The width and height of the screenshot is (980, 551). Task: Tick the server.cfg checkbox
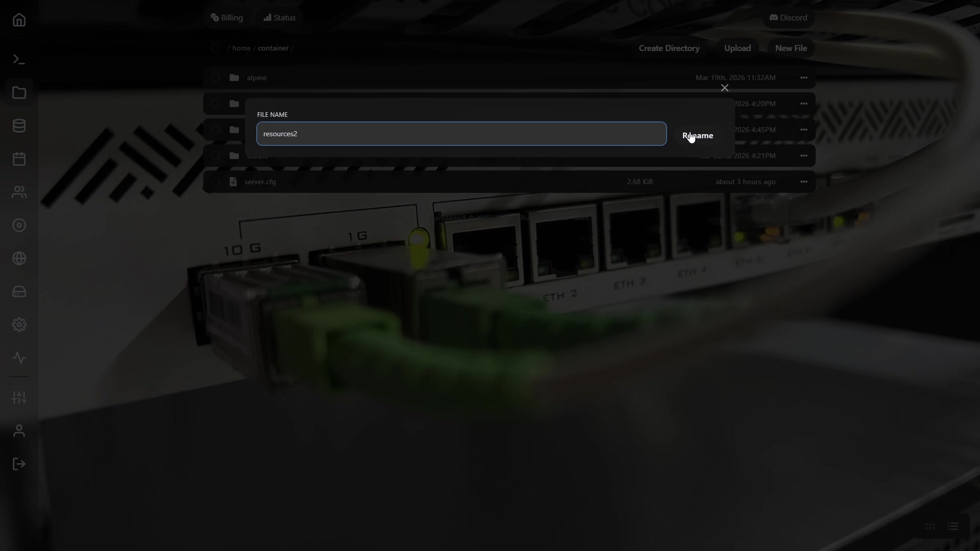215,182
